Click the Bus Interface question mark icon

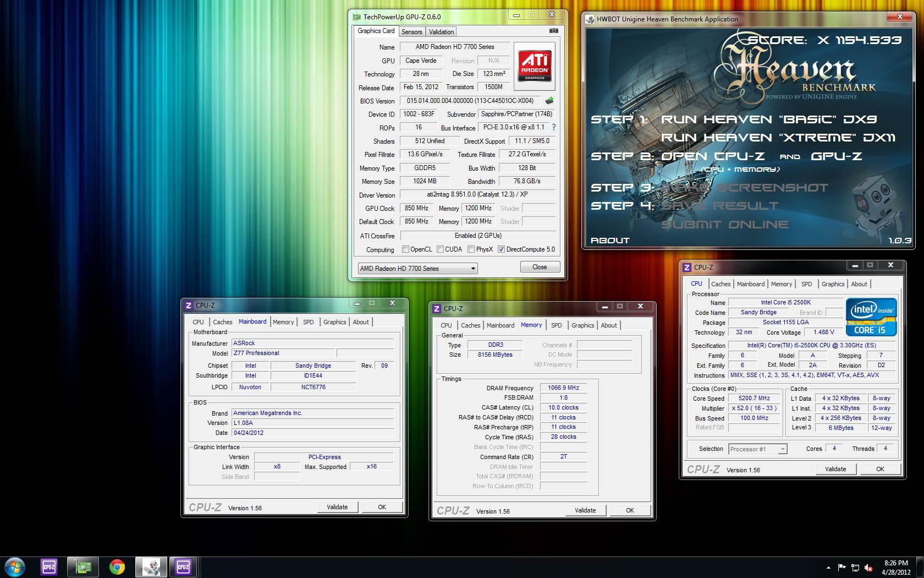coord(553,127)
